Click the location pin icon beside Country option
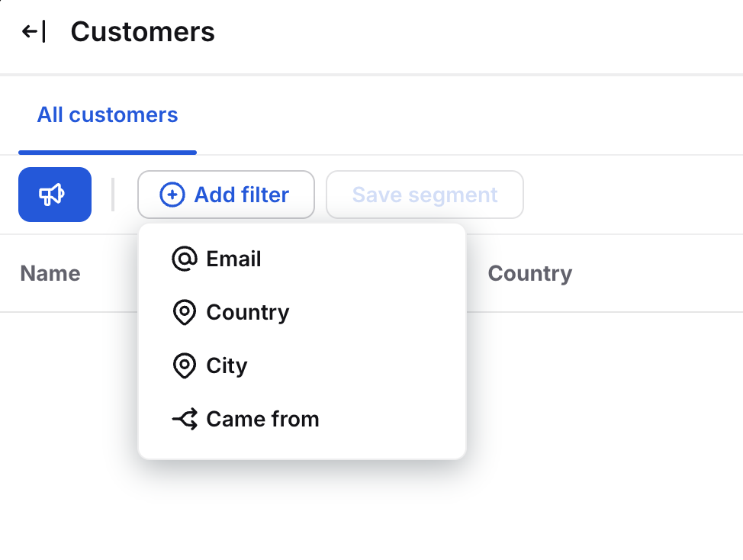This screenshot has width=743, height=560. point(185,313)
